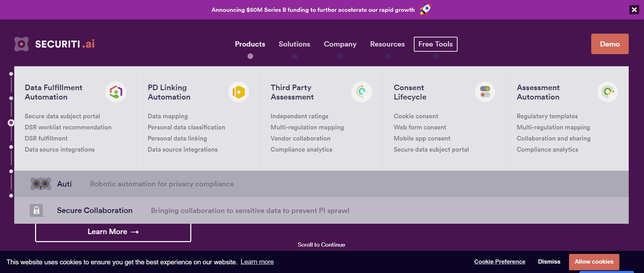The image size is (644, 273).
Task: Click the Learn More button
Action: click(113, 232)
